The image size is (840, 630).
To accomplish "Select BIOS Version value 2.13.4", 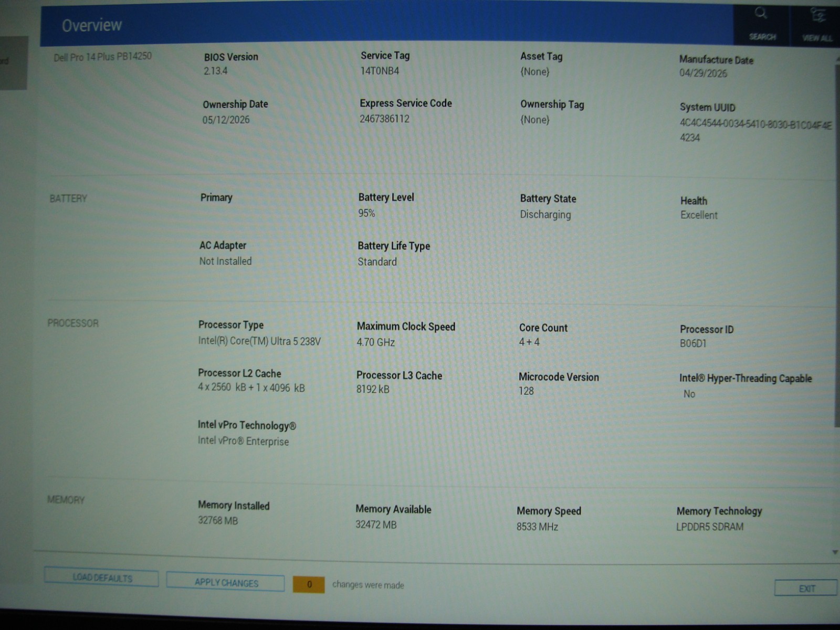I will [x=215, y=71].
